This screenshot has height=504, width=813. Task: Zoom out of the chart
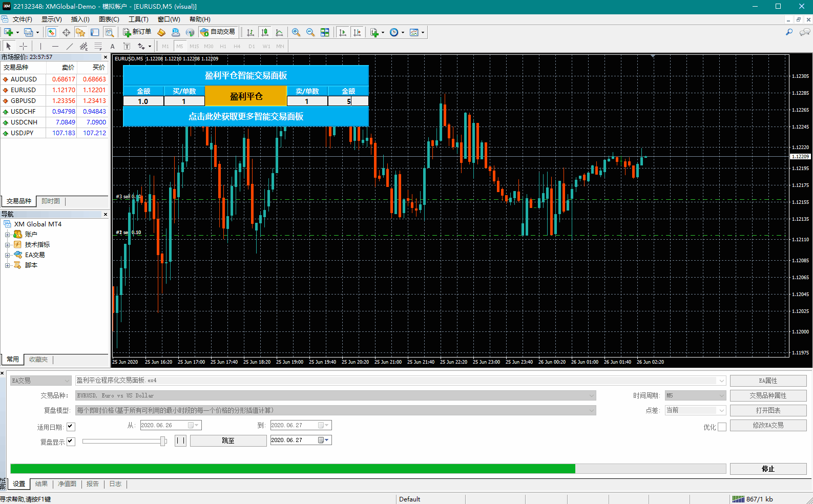click(310, 32)
